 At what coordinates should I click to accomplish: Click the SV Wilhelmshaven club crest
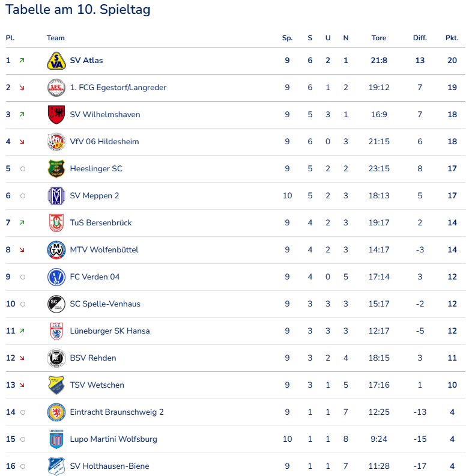click(56, 115)
